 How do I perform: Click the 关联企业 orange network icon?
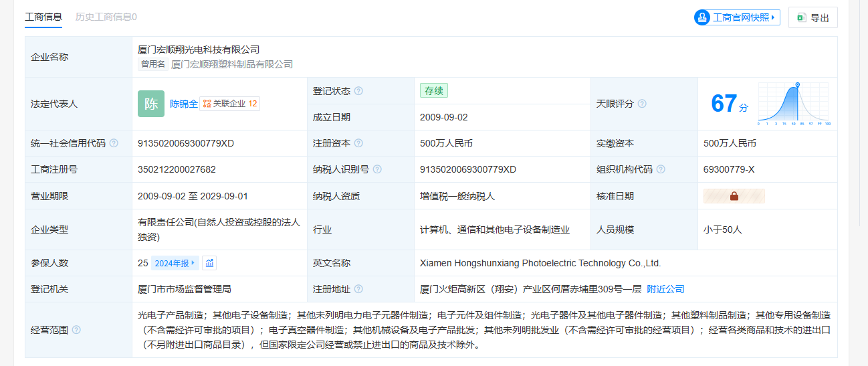coord(207,104)
